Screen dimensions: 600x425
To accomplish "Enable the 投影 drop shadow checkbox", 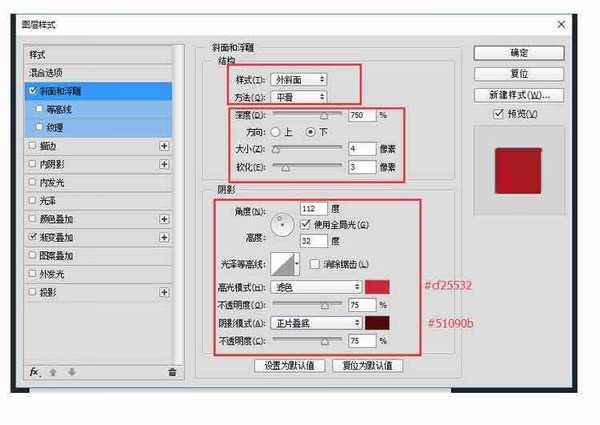I will click(33, 292).
